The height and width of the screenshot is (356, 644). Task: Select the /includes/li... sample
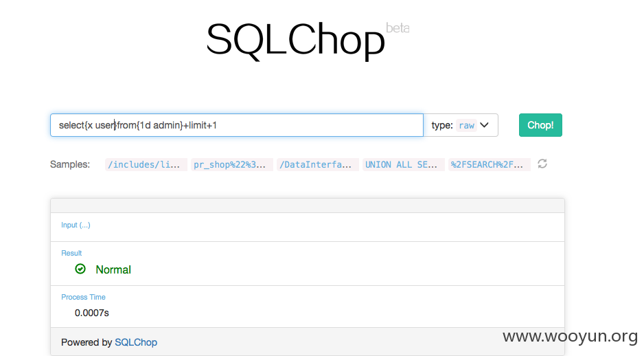pos(146,164)
